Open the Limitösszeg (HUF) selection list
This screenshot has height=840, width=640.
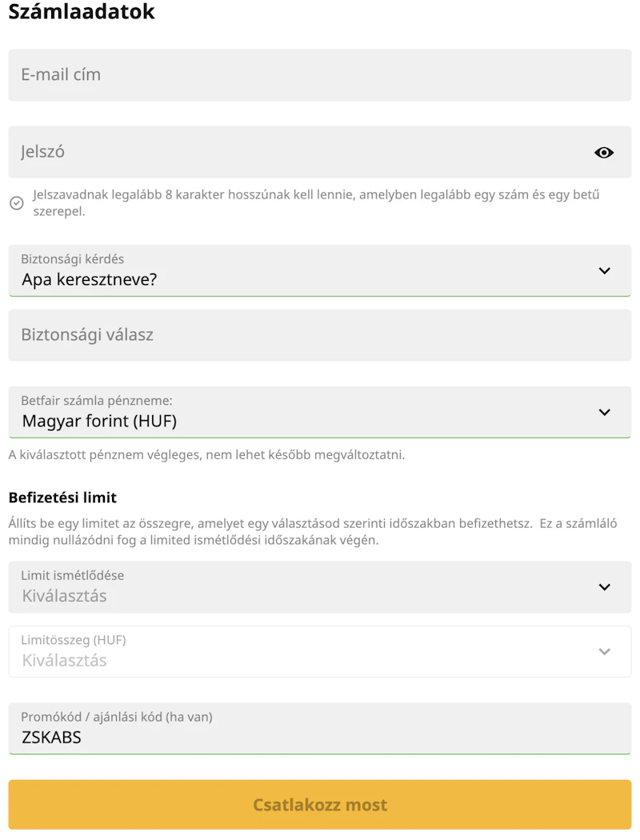pos(304,652)
